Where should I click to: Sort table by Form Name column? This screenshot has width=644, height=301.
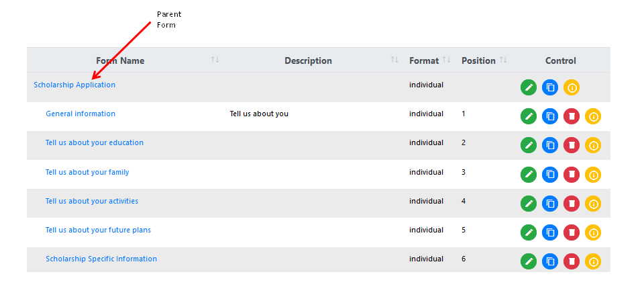(x=215, y=60)
